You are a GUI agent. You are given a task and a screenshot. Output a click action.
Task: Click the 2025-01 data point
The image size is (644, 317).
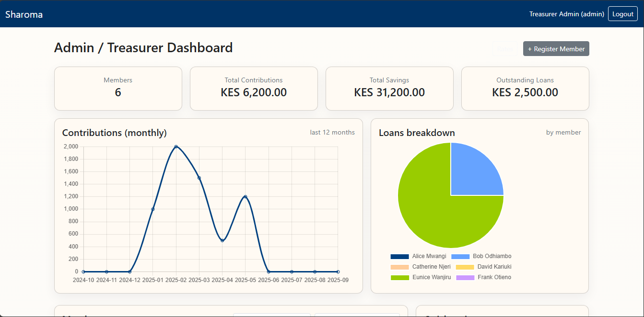[153, 209]
